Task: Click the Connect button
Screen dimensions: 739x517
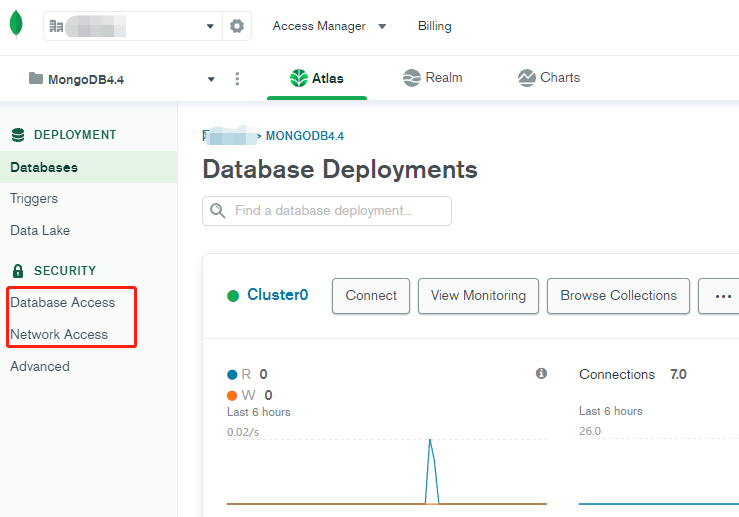Action: coord(371,296)
